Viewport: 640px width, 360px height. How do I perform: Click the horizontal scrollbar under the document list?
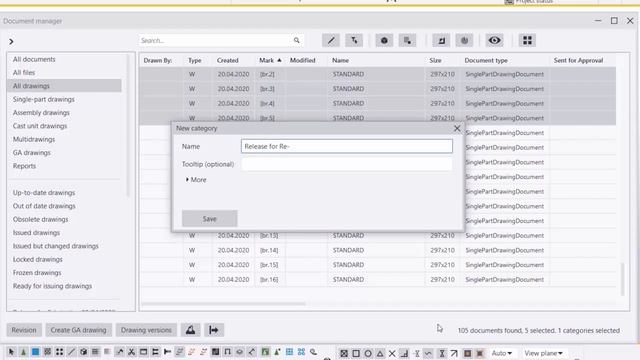click(x=223, y=304)
